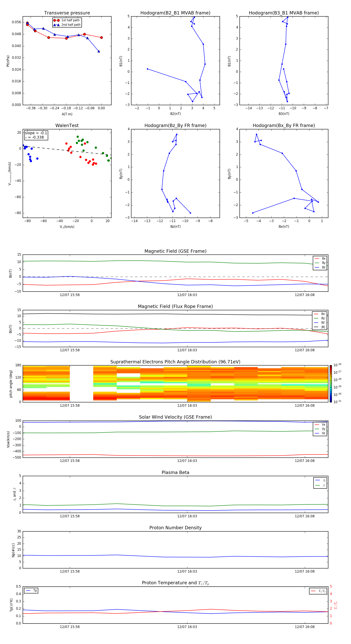
Task: Select "Bz" in the GSE magnetic field legend
Action: click(x=320, y=268)
